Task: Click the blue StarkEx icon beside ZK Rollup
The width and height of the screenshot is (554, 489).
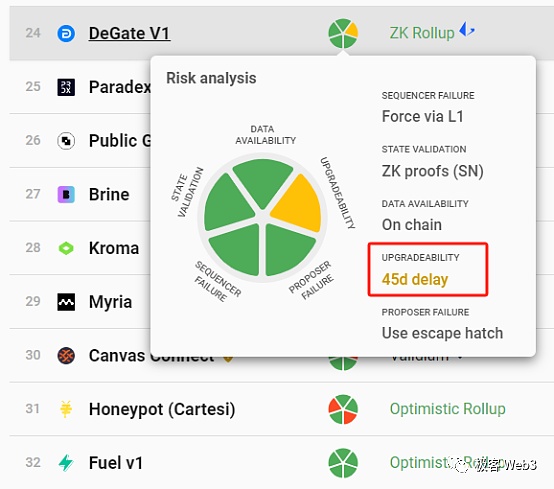Action: pos(467,29)
